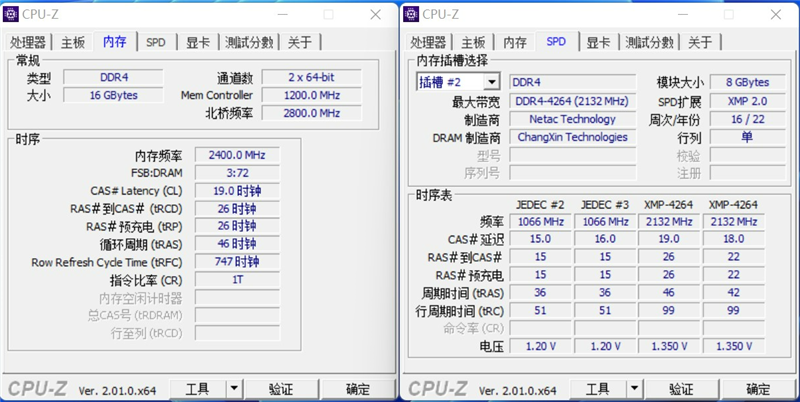Click 验证 button in left window
The width and height of the screenshot is (800, 402).
pyautogui.click(x=281, y=389)
